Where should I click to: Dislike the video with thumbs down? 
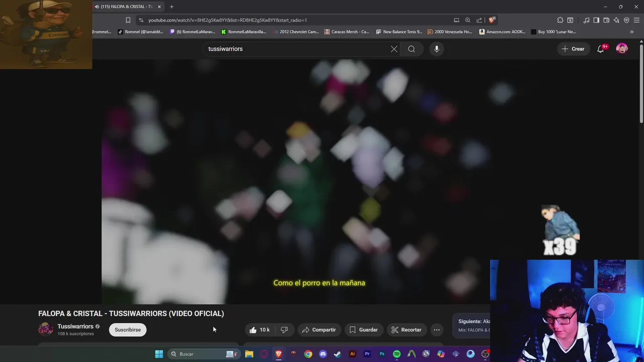[x=284, y=330]
